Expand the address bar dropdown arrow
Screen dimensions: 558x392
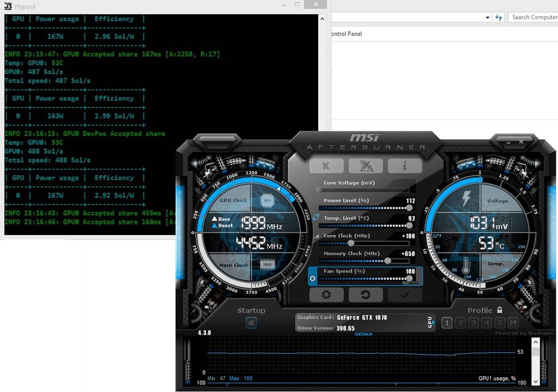click(x=488, y=17)
